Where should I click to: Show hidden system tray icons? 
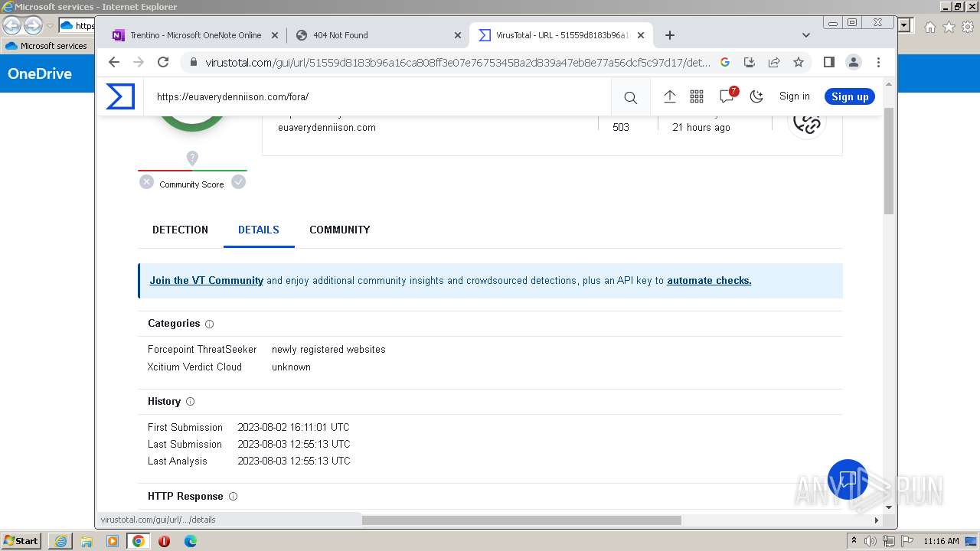(x=854, y=541)
